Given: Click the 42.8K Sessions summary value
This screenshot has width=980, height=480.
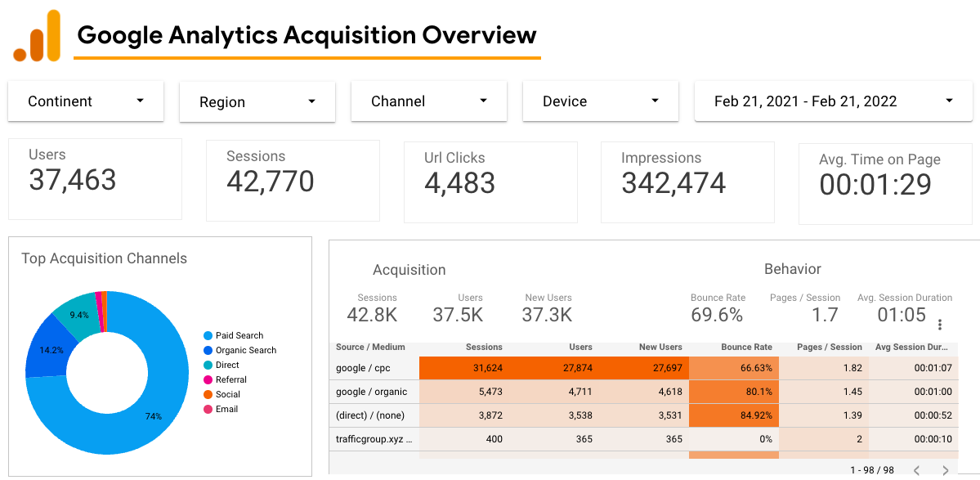Looking at the screenshot, I should 373,315.
